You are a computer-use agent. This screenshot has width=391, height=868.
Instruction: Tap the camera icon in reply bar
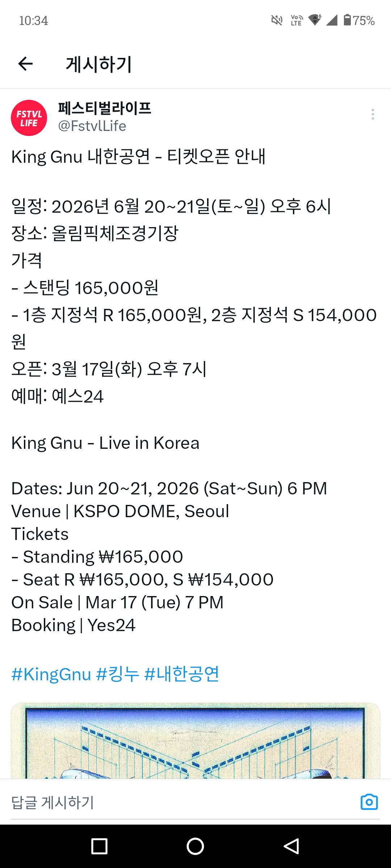pyautogui.click(x=369, y=802)
